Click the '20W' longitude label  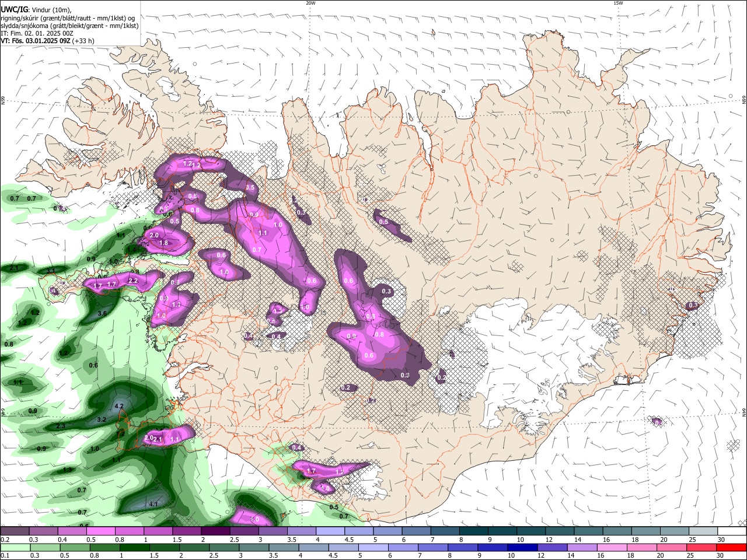click(310, 3)
